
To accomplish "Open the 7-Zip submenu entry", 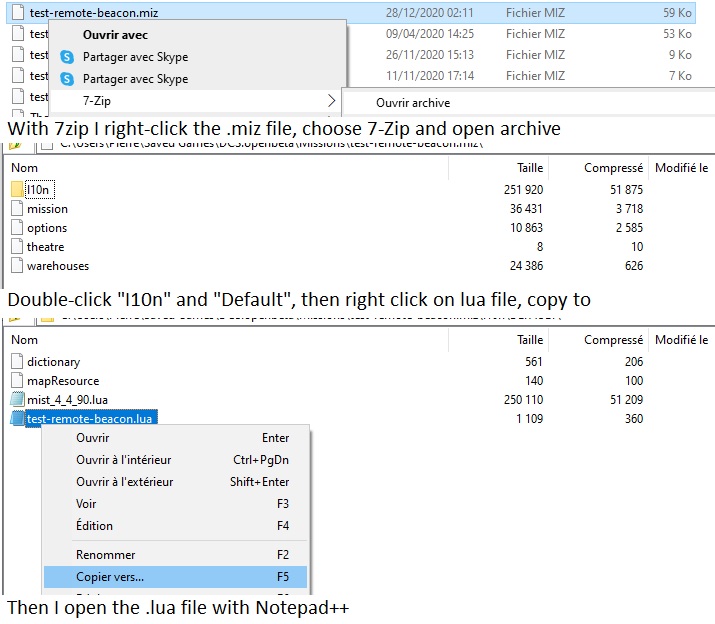I will pos(197,101).
